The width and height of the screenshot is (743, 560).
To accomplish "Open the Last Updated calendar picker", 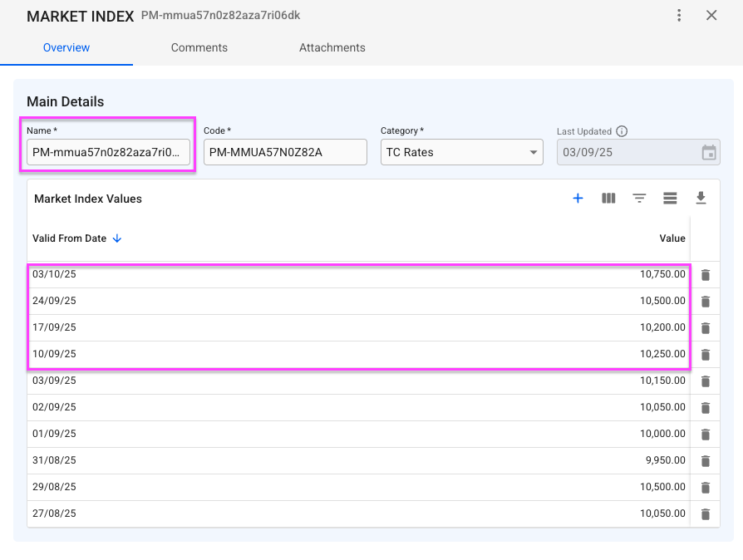I will (708, 153).
